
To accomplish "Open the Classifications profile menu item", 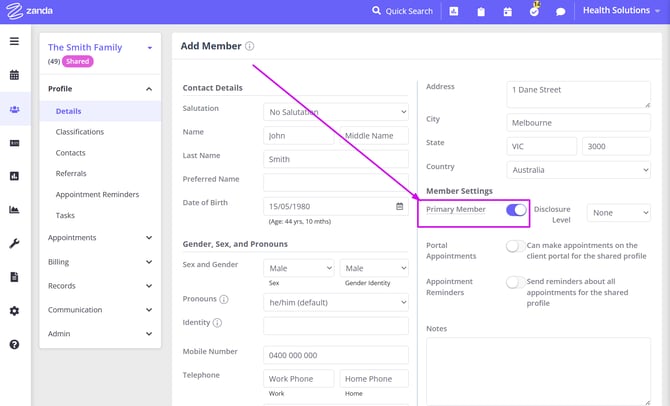I will [x=80, y=132].
